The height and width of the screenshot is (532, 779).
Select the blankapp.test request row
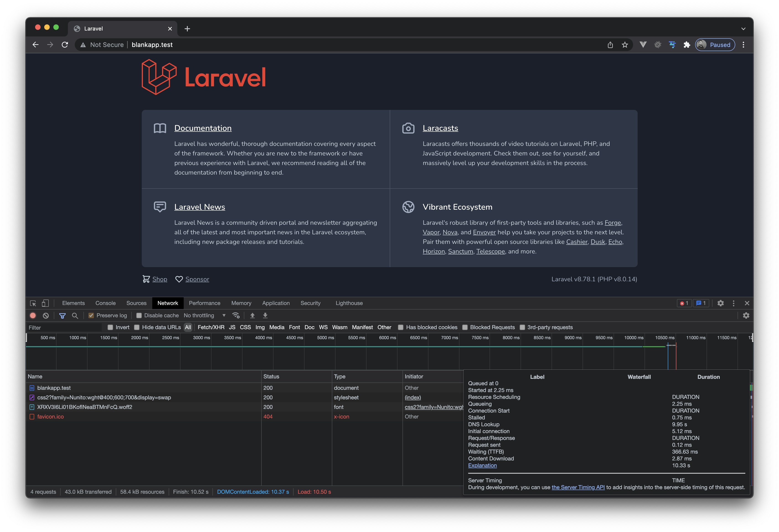click(x=245, y=388)
